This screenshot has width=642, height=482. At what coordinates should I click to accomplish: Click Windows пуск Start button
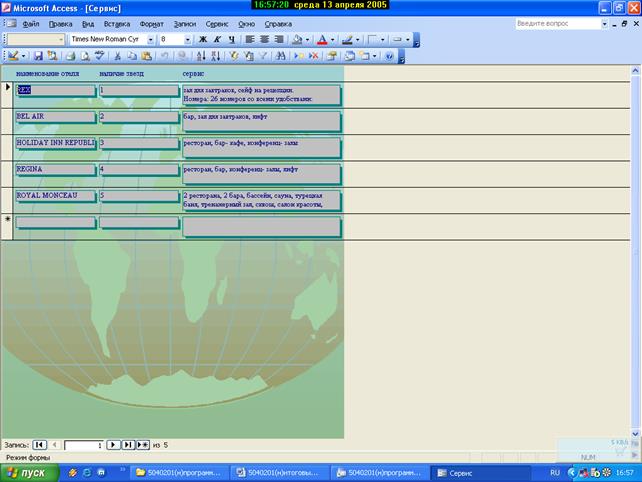(x=29, y=473)
